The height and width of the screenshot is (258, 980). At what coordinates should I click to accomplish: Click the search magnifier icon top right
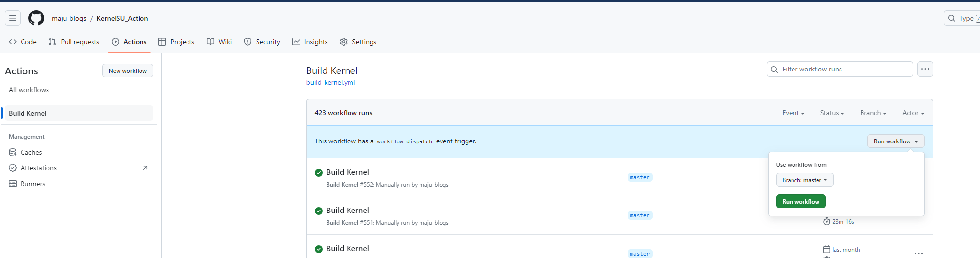pyautogui.click(x=952, y=18)
